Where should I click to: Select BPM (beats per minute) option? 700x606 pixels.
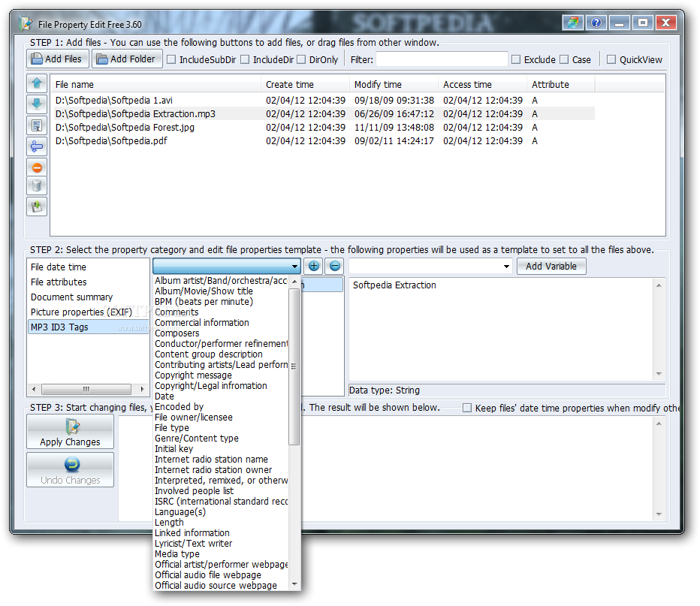pos(221,302)
